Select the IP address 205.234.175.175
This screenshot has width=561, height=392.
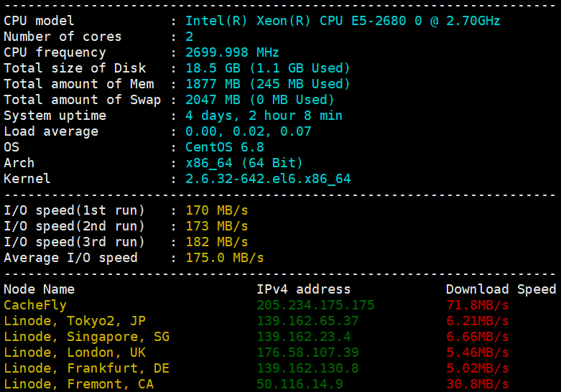(315, 305)
